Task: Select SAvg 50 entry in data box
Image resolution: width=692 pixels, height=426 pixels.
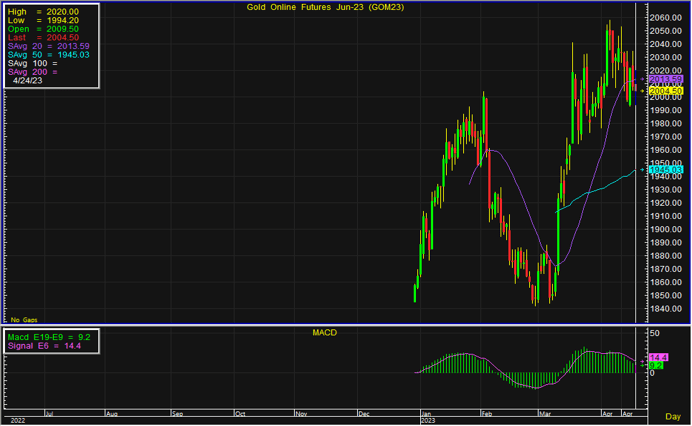Action: [50, 52]
